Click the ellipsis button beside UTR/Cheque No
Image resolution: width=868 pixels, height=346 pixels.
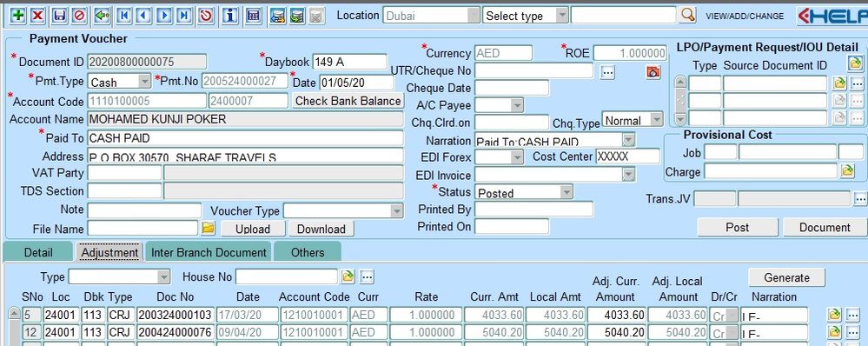(x=607, y=72)
